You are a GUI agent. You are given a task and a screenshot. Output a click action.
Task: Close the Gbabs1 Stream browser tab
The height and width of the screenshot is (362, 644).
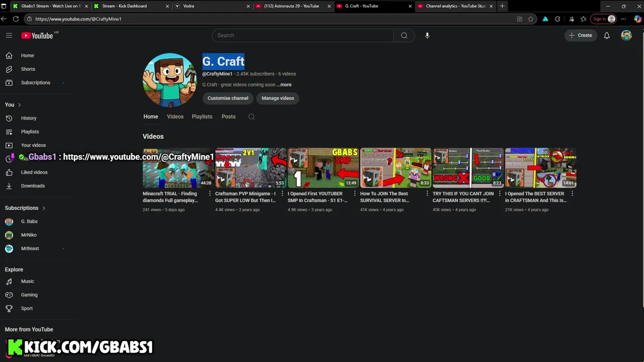(86, 6)
